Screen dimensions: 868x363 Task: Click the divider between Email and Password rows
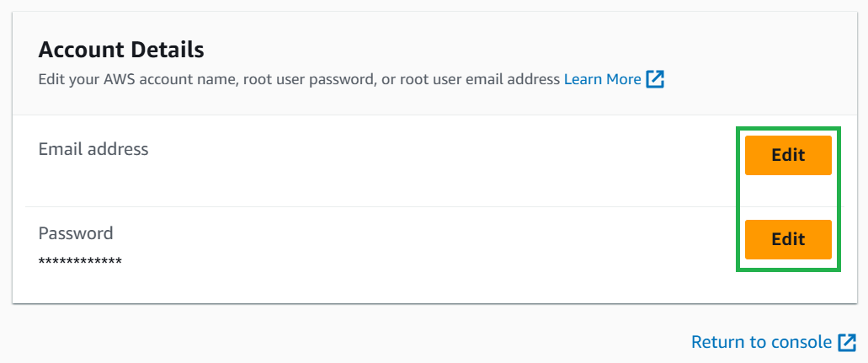(x=379, y=207)
